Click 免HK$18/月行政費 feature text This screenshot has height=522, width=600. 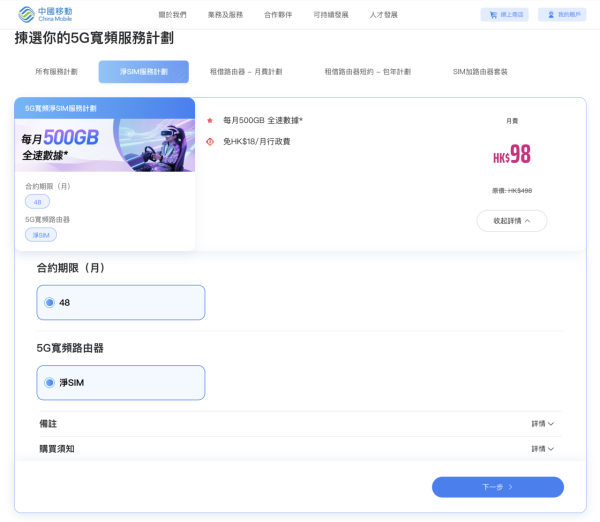257,142
